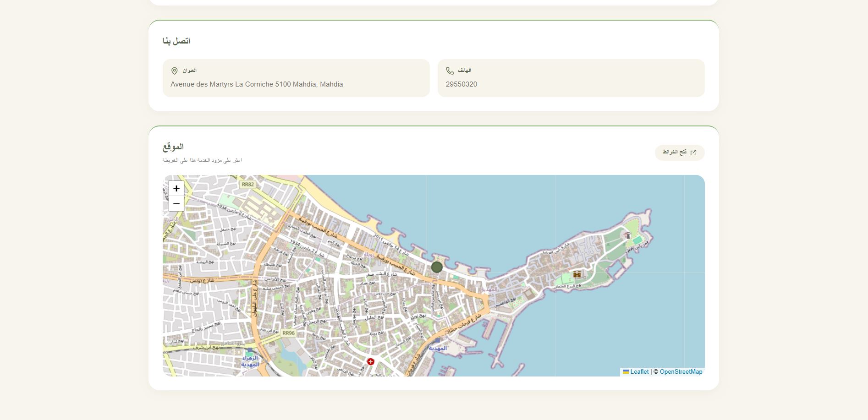Zoom in on the map
This screenshot has height=420, width=868.
tap(176, 188)
